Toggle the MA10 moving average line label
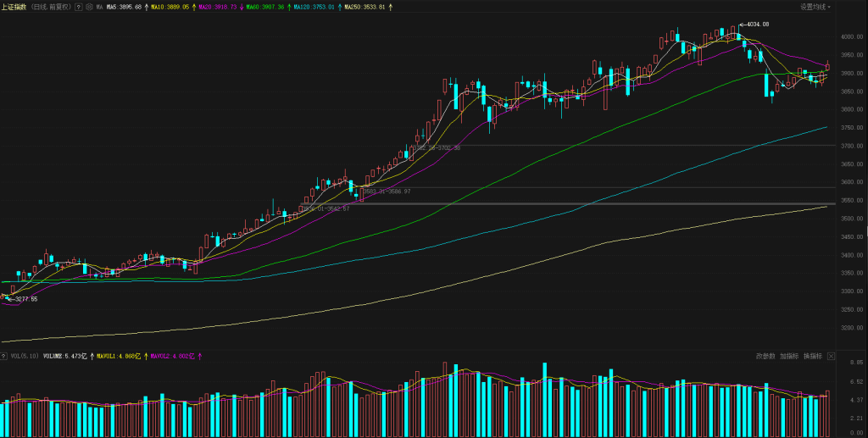Screen dimensions: 868x438 click(165, 7)
